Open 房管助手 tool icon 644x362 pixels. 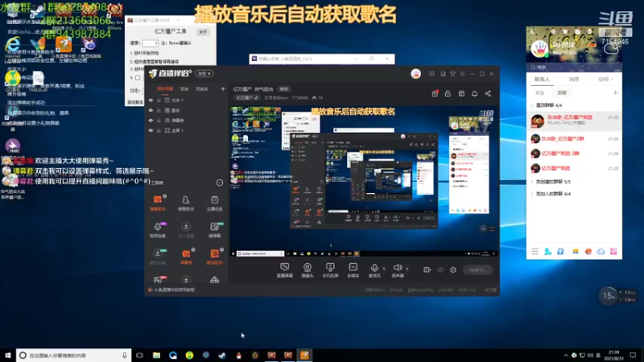(186, 203)
